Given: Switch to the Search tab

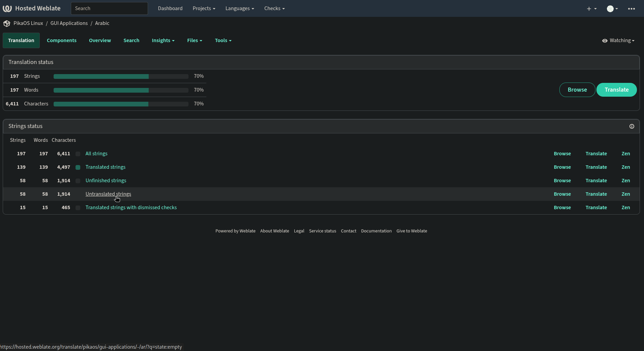Looking at the screenshot, I should (131, 40).
